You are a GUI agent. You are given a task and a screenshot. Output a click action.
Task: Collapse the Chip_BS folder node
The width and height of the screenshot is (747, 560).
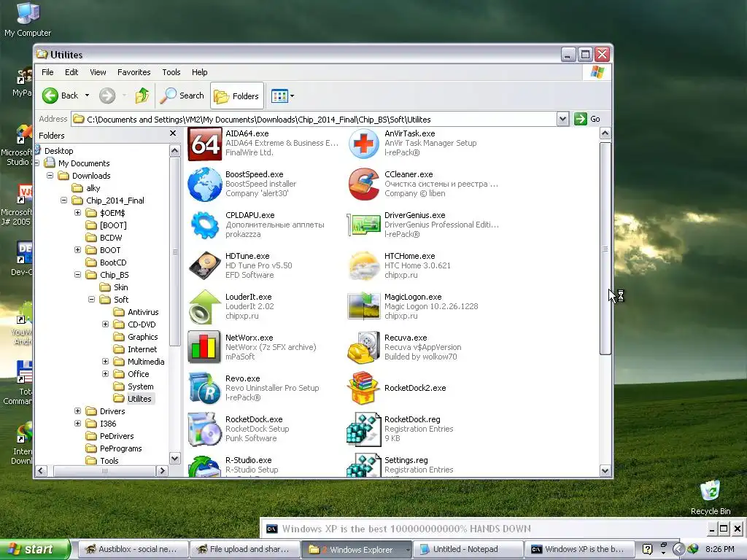(77, 275)
